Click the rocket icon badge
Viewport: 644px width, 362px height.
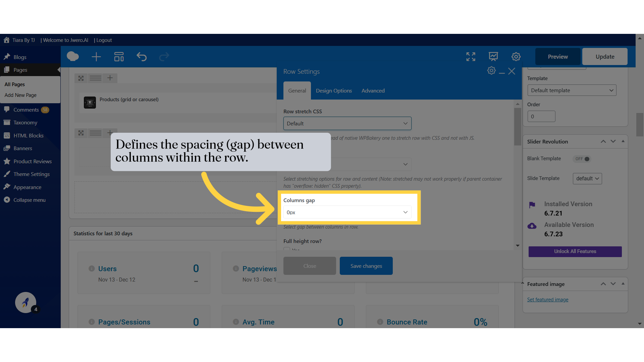click(25, 303)
